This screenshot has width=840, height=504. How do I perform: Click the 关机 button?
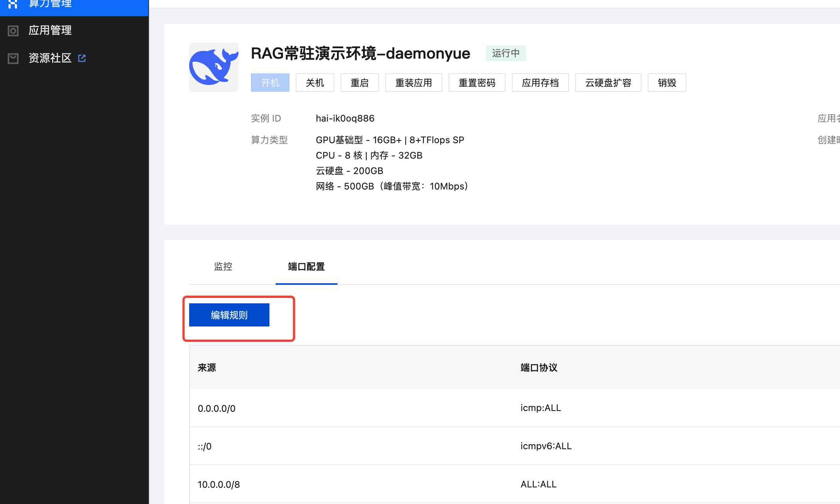[315, 83]
